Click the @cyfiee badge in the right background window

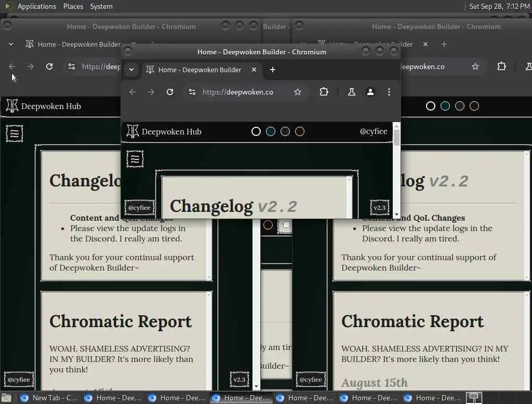coord(311,379)
